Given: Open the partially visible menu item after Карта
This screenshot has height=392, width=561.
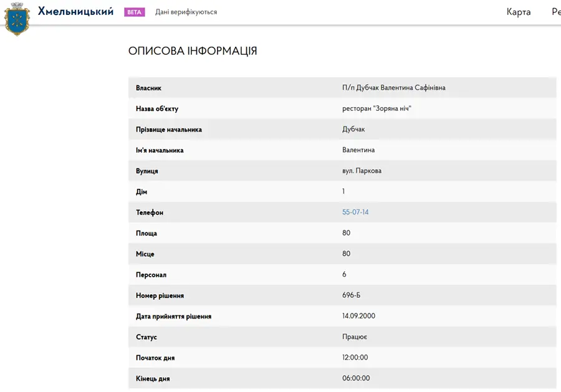Looking at the screenshot, I should 557,12.
